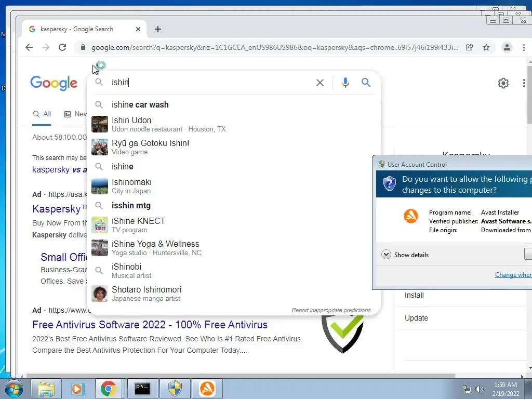Viewport: 532px width, 399px height.
Task: Click Report inappropriate predictions link
Action: pyautogui.click(x=331, y=311)
